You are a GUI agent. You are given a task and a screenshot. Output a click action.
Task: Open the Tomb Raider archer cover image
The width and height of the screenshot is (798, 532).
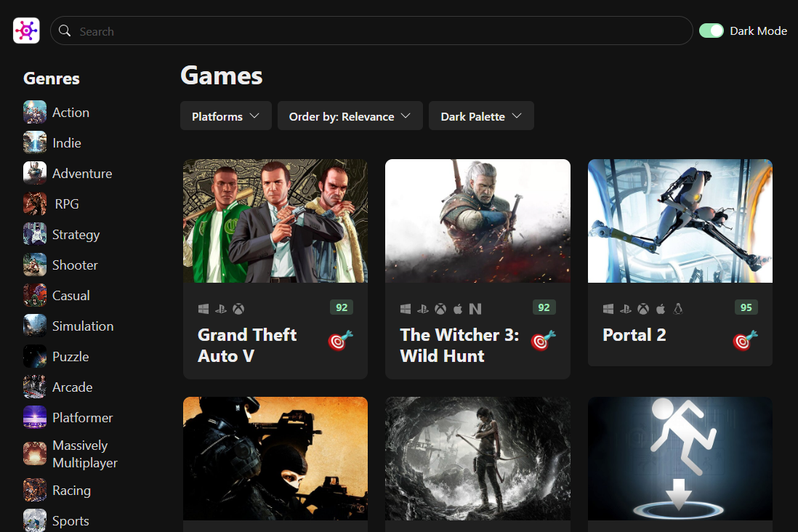pos(477,458)
